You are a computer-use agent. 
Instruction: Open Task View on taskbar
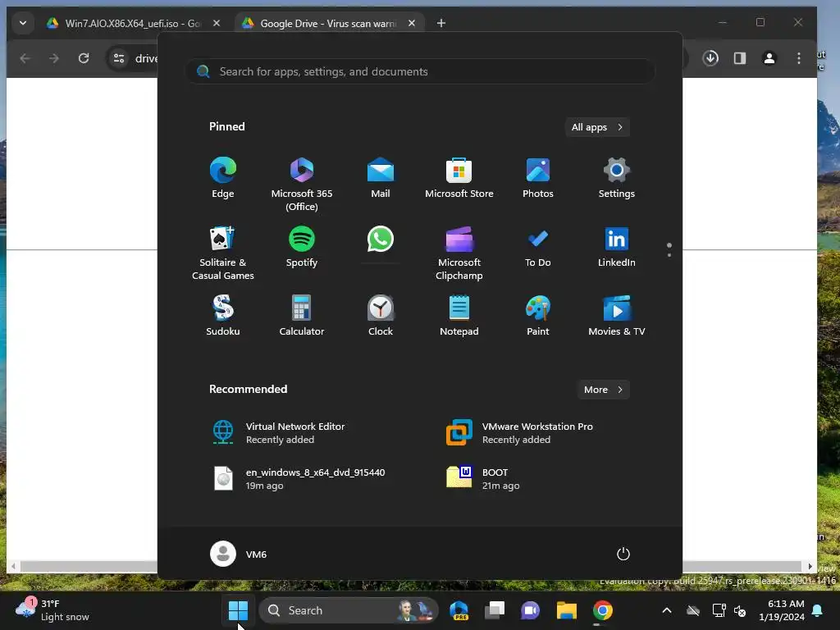495,610
